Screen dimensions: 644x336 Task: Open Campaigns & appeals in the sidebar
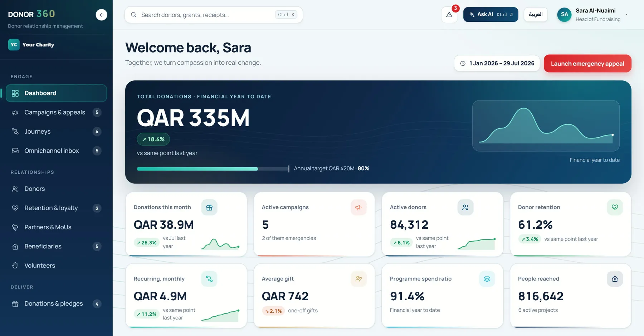coord(57,113)
